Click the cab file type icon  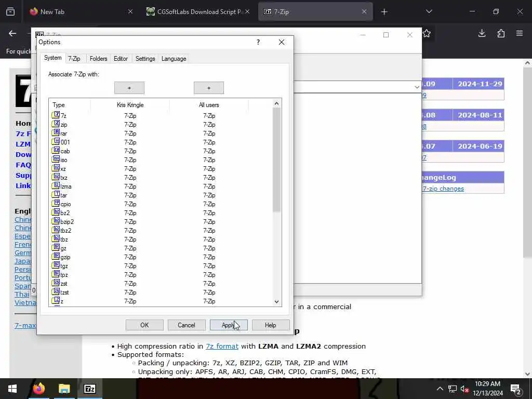pyautogui.click(x=56, y=150)
